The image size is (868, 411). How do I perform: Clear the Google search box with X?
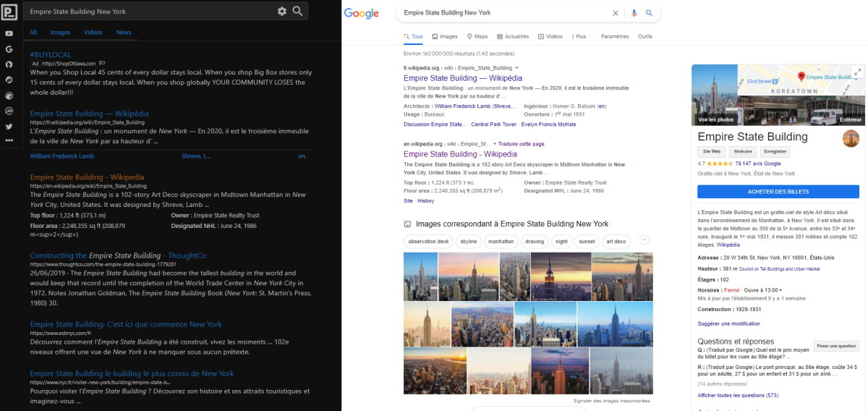pos(616,13)
